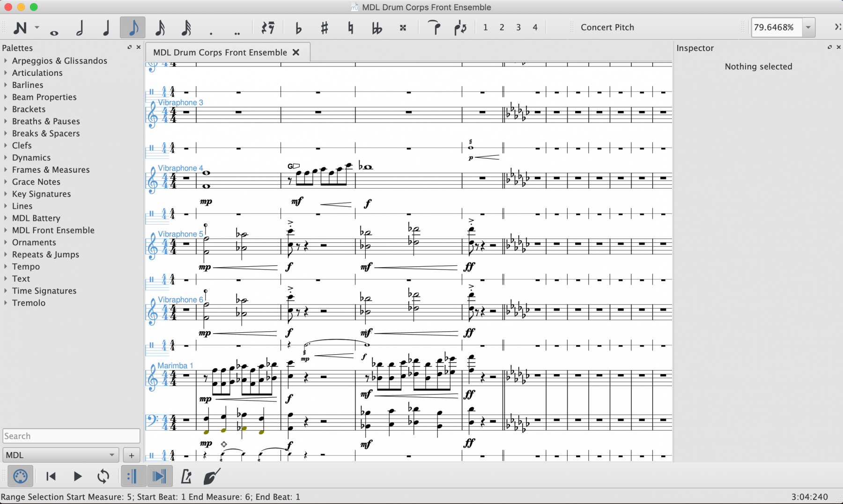
Task: Select voice 2
Action: pyautogui.click(x=502, y=27)
